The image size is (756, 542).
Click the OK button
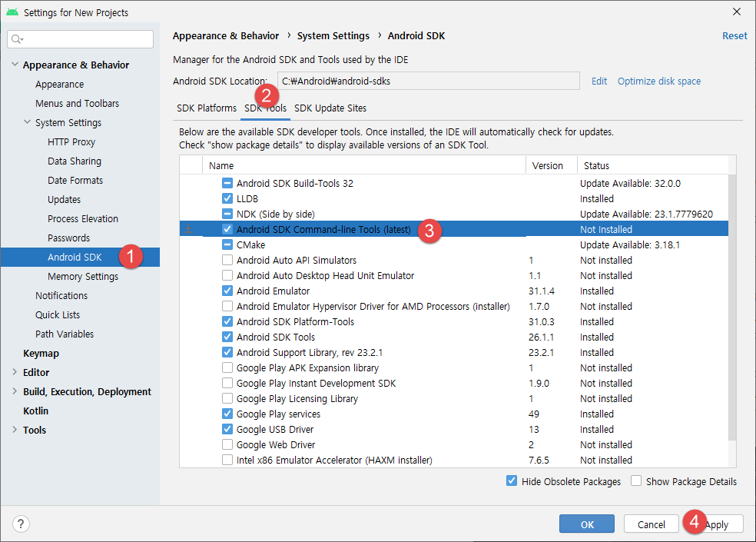(587, 524)
